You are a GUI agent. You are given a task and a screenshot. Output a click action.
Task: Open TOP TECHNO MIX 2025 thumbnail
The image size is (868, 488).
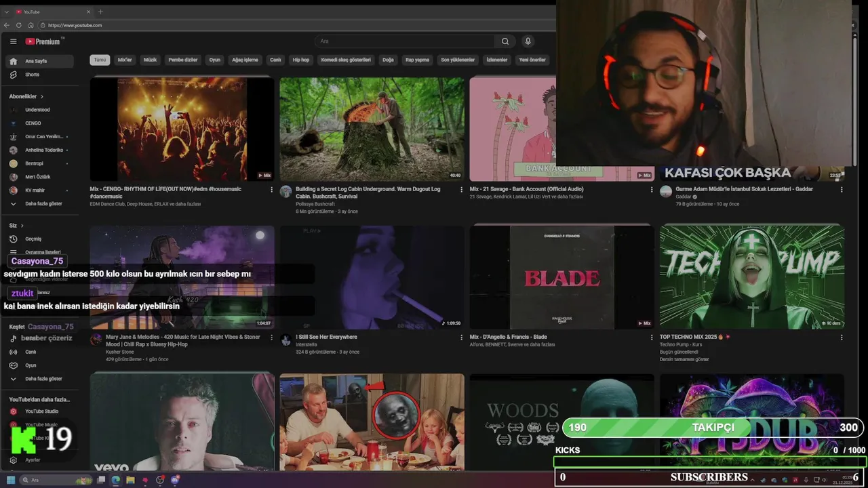752,277
